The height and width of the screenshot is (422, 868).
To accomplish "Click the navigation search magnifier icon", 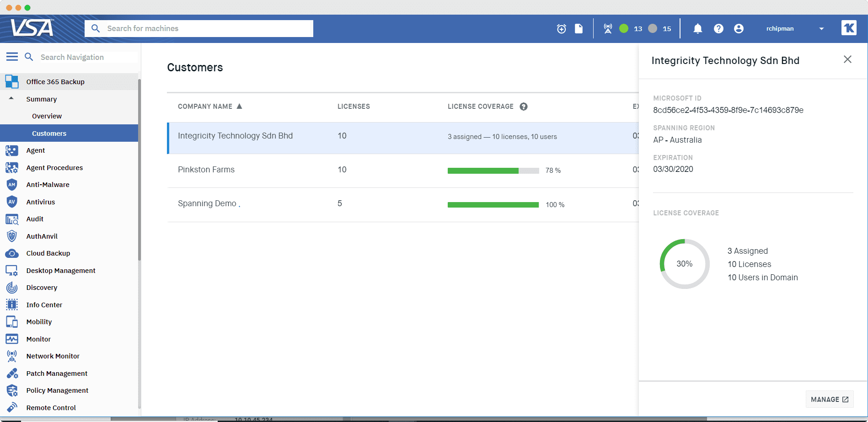I will 29,57.
